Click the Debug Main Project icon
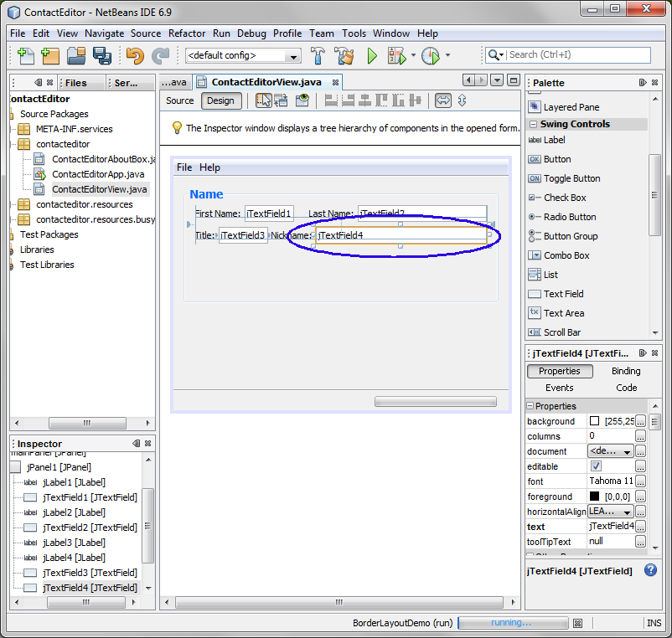The width and height of the screenshot is (672, 638). (x=397, y=55)
